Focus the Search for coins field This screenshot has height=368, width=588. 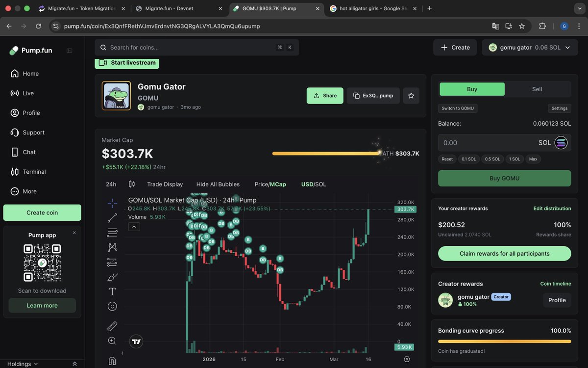[x=196, y=48]
